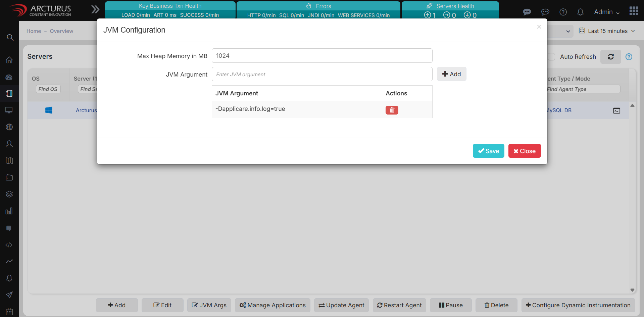Open notifications bell in top bar
The height and width of the screenshot is (317, 644).
pos(580,12)
